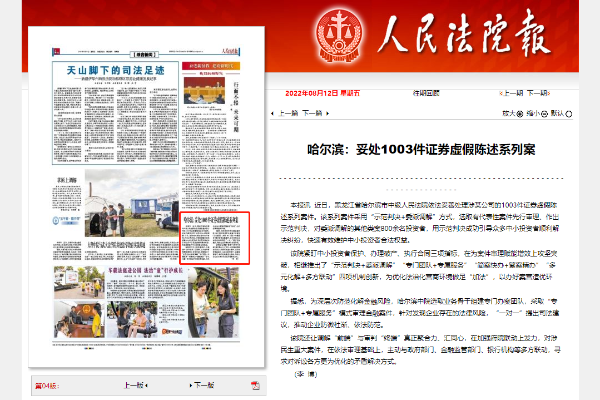
Task: Download the page PDF via red icon
Action: click(255, 385)
